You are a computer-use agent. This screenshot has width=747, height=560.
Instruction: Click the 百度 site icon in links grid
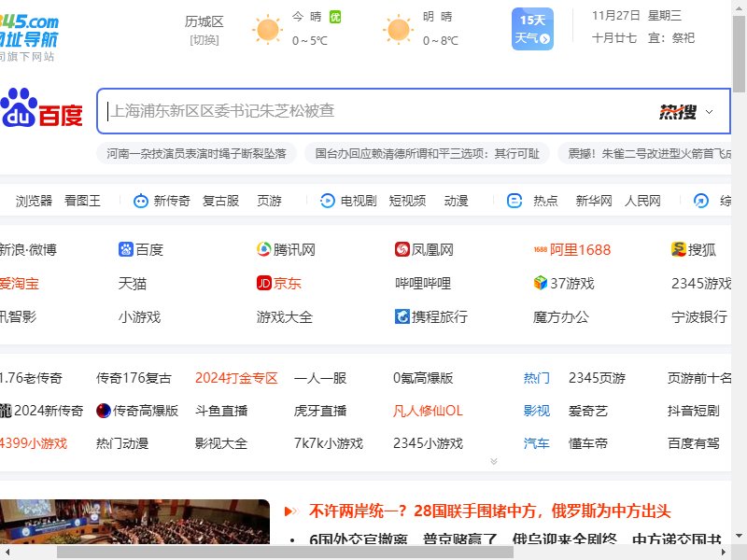click(x=126, y=249)
